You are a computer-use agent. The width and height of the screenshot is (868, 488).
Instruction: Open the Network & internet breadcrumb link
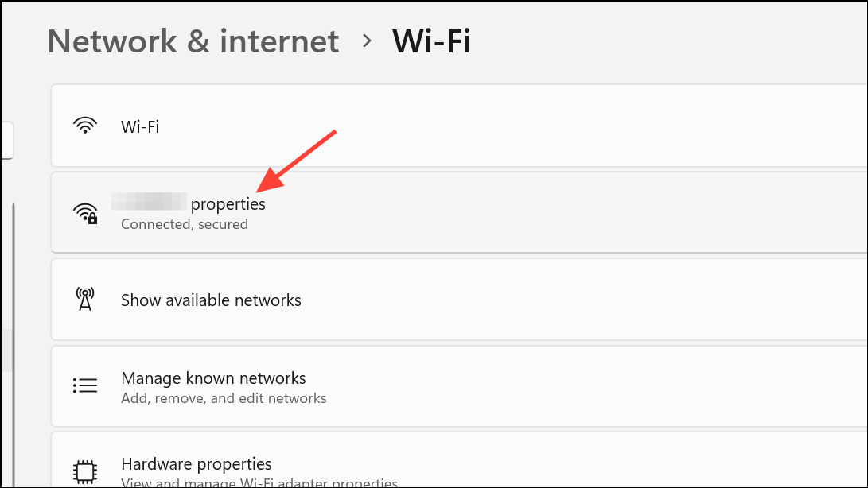point(193,41)
